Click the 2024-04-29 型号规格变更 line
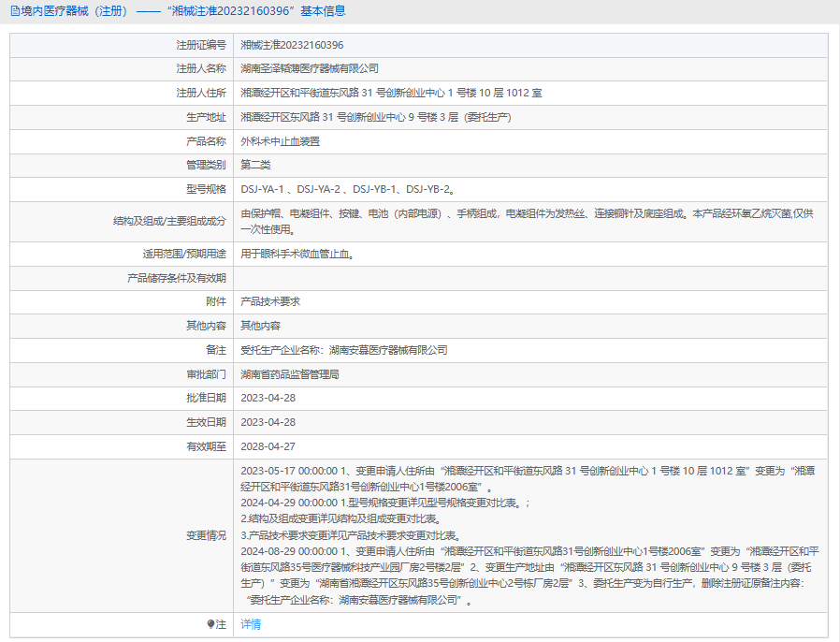The image size is (840, 642). pyautogui.click(x=385, y=503)
